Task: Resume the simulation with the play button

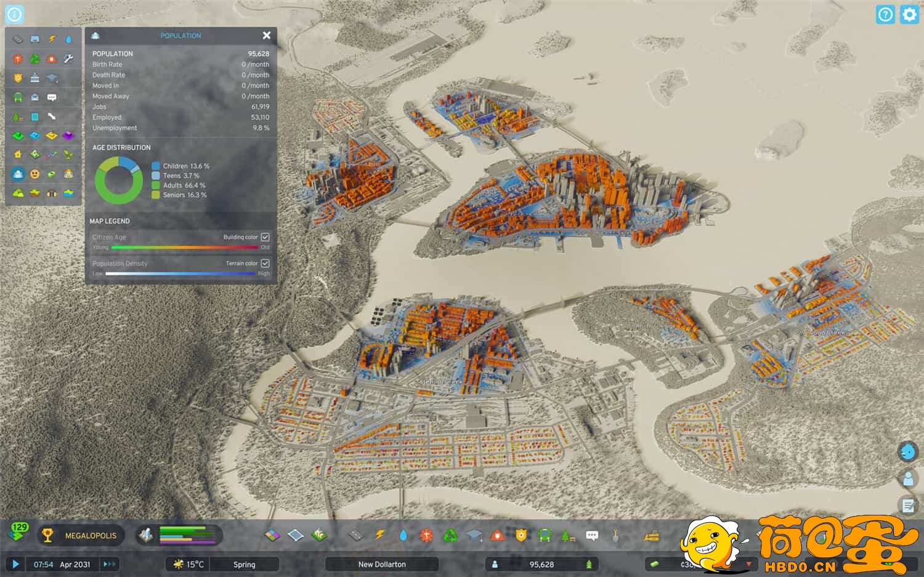Action: 15,564
